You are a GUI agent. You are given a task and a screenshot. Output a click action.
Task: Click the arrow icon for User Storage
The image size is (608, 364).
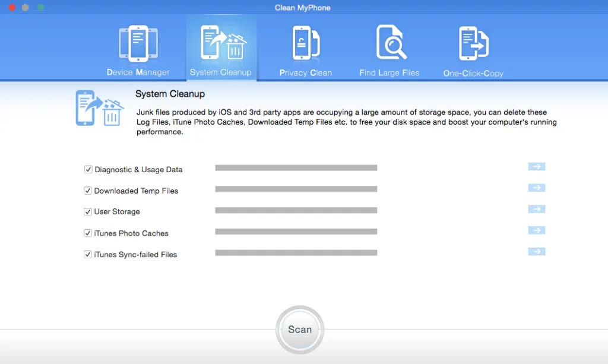[x=537, y=209]
